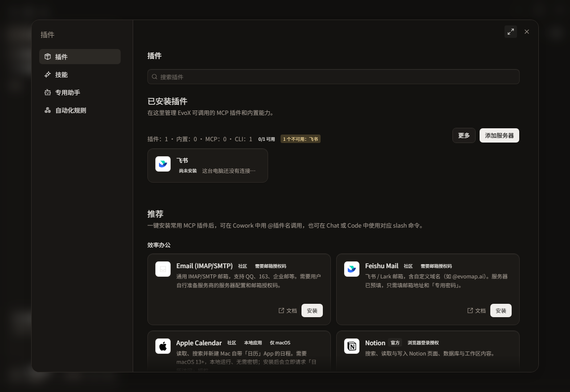Click the Feishu Mail title text
Viewport: 570px width, 392px height.
[382, 266]
